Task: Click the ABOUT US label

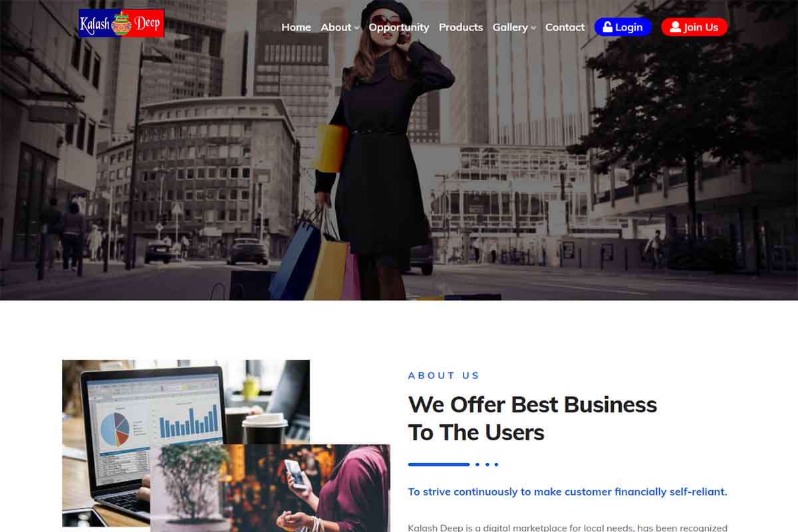Action: [444, 376]
